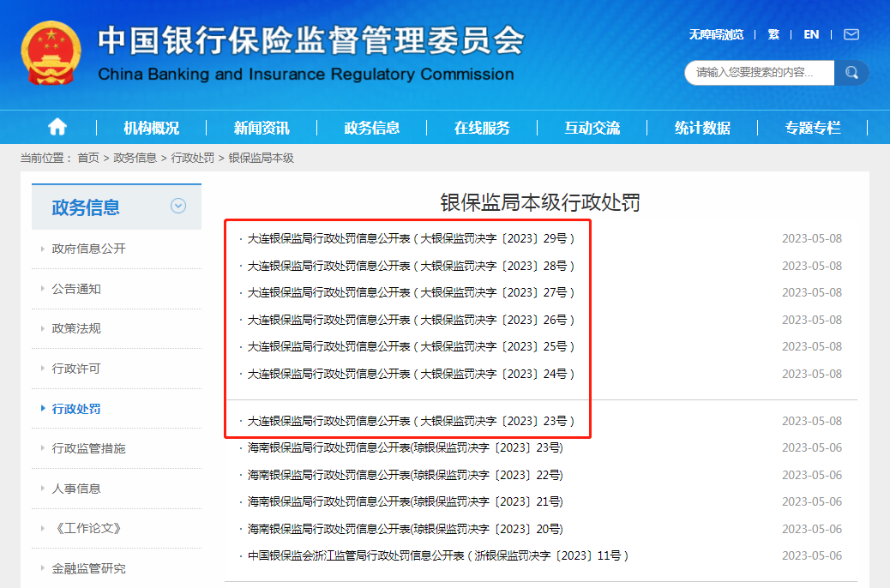Open 海南银保监局 penalty notice 22号
Viewport: 890px width, 588px height.
(405, 475)
